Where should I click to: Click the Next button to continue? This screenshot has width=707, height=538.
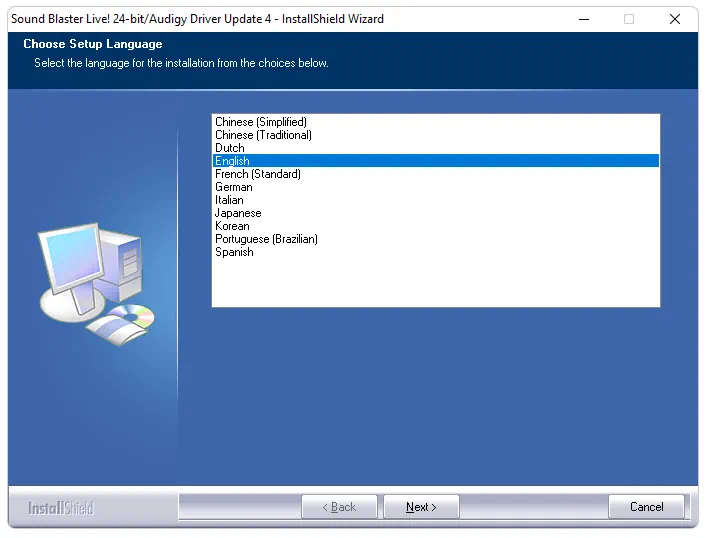[x=421, y=507]
